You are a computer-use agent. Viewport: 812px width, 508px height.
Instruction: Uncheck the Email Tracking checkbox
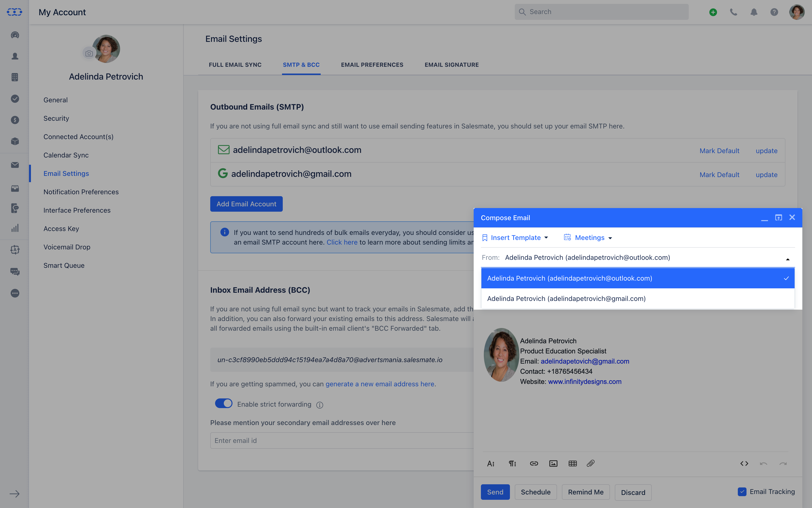pos(742,492)
